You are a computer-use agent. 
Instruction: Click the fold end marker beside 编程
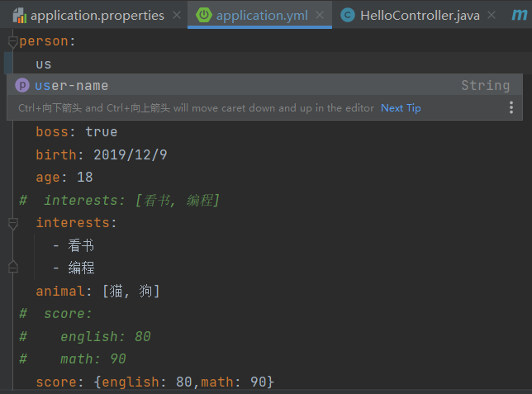[x=12, y=268]
